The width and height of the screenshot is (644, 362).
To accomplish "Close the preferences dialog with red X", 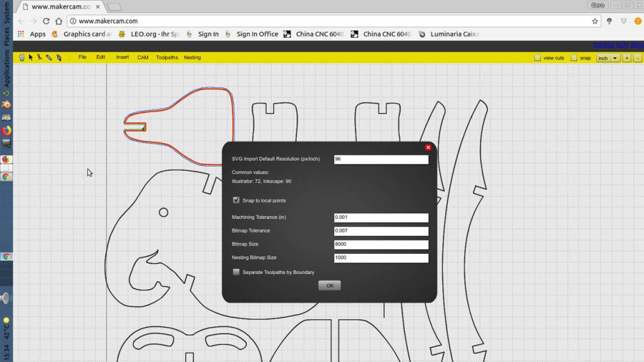I will [428, 147].
